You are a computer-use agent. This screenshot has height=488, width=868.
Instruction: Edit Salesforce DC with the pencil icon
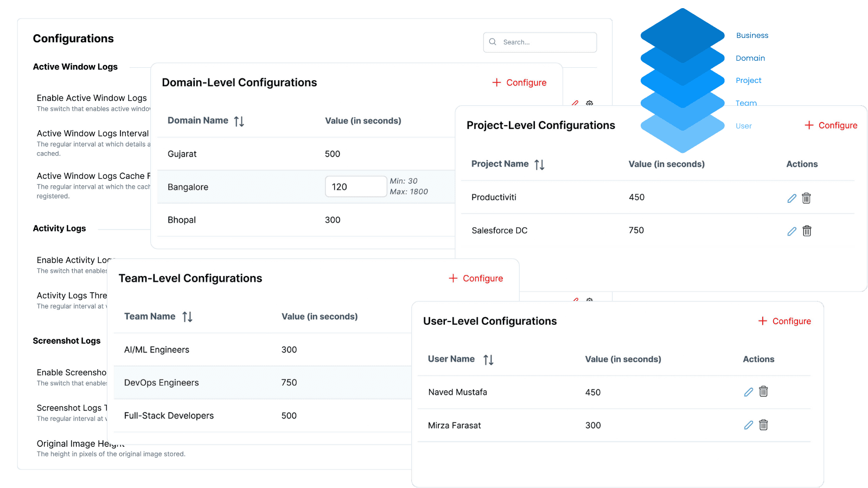792,231
